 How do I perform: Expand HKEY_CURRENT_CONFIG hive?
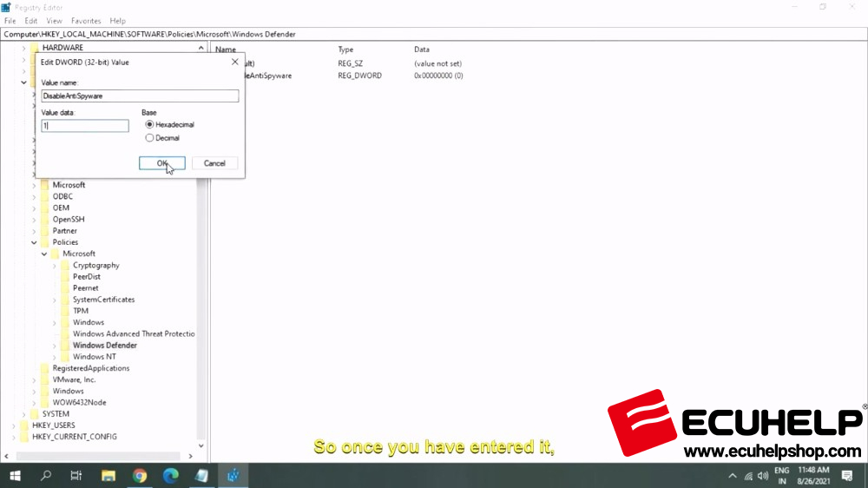(x=14, y=437)
